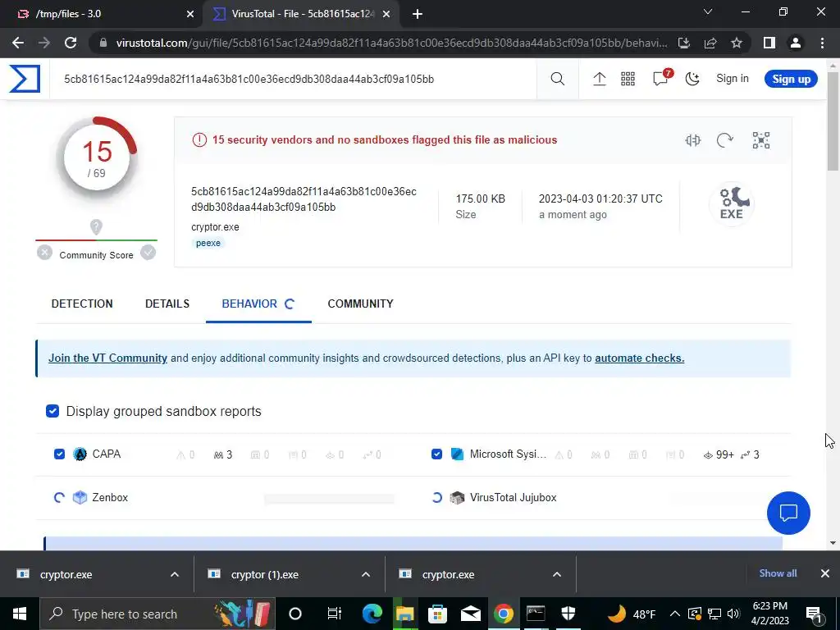Click the community score positive vote icon
This screenshot has height=630, width=840.
(148, 253)
